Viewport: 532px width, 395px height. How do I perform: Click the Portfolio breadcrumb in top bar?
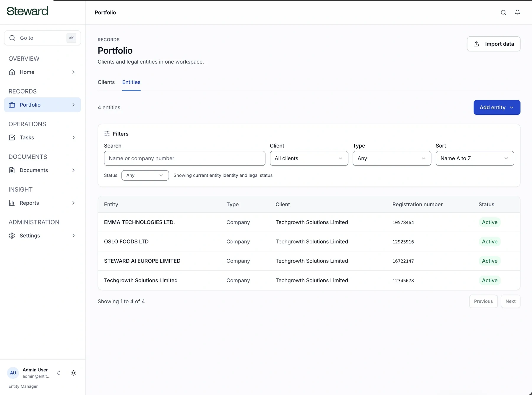(105, 12)
